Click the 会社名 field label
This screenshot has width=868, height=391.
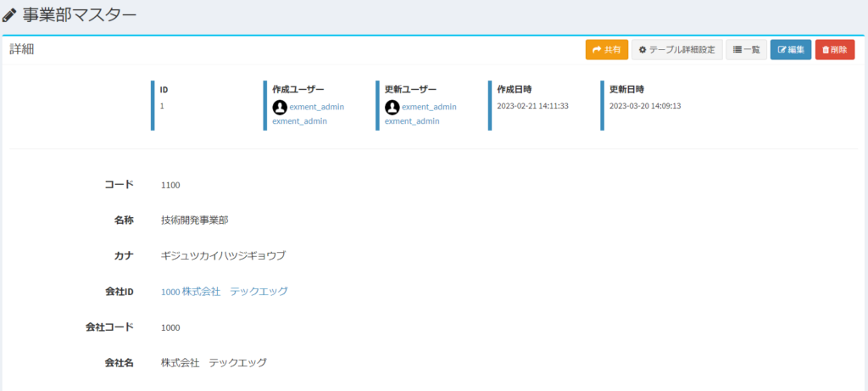pos(119,363)
